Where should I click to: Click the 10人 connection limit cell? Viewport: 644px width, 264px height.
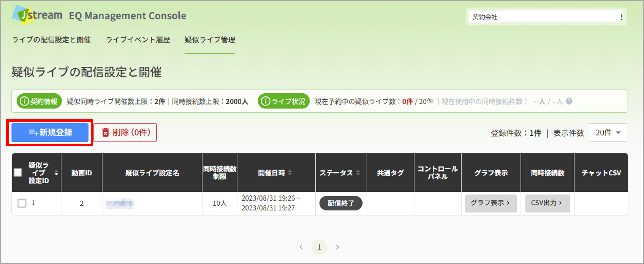pos(220,203)
